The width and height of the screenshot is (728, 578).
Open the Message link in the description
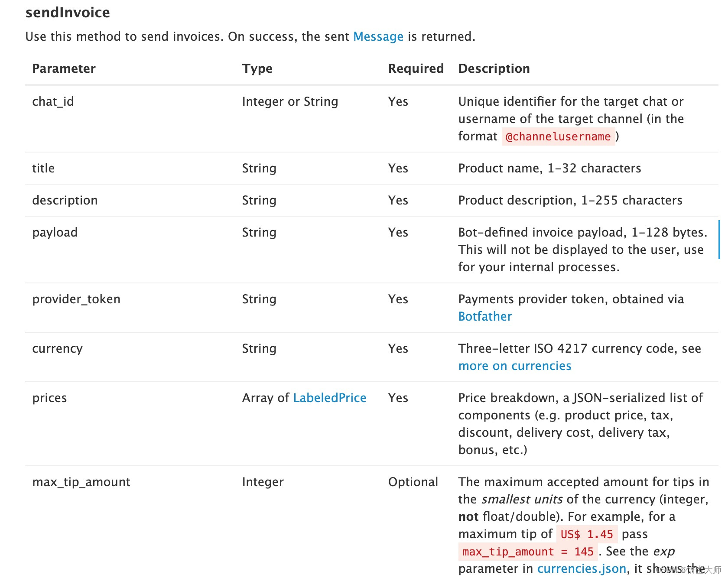[x=378, y=37]
